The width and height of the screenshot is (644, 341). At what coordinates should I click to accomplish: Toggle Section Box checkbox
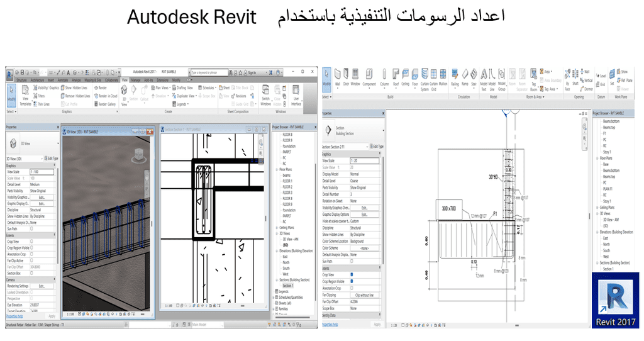[31, 273]
